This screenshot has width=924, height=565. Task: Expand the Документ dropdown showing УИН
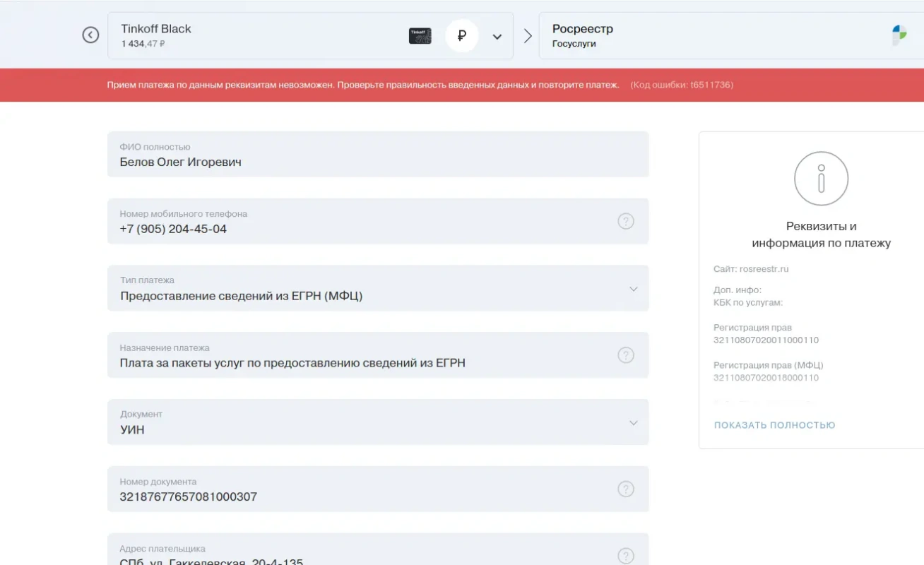pyautogui.click(x=633, y=423)
